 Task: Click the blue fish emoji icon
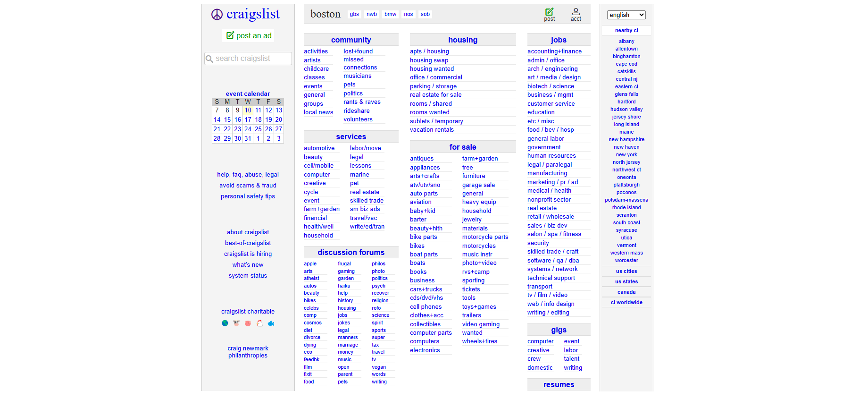click(x=271, y=323)
